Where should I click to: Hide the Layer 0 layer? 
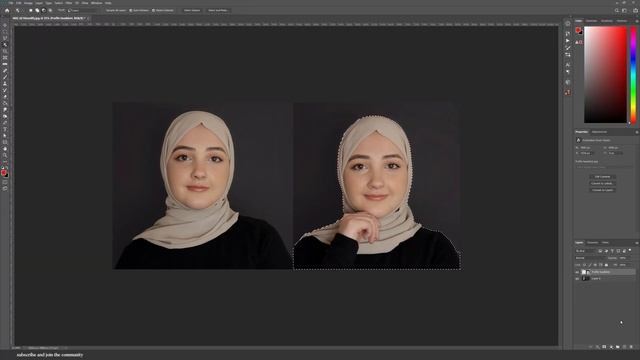577,278
